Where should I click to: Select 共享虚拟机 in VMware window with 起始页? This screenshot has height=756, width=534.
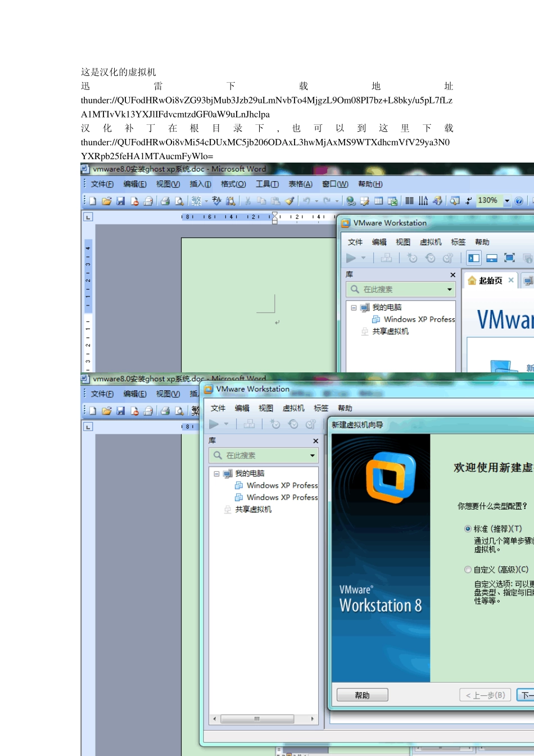pyautogui.click(x=391, y=332)
